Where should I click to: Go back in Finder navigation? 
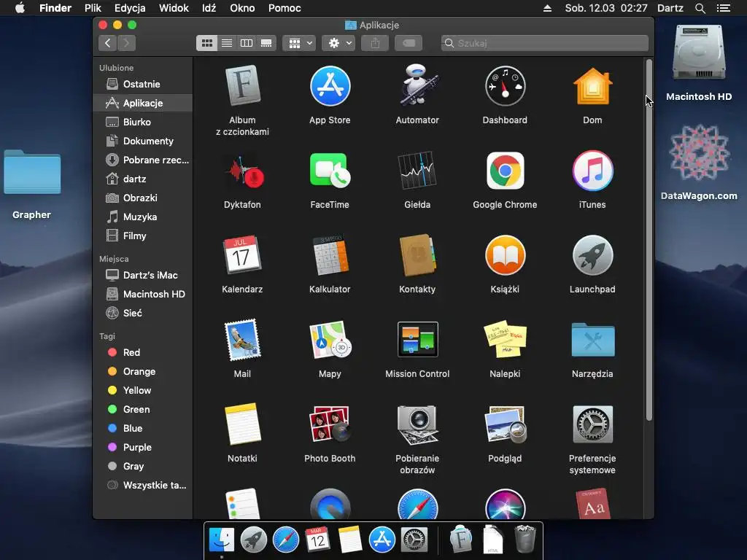pos(108,43)
